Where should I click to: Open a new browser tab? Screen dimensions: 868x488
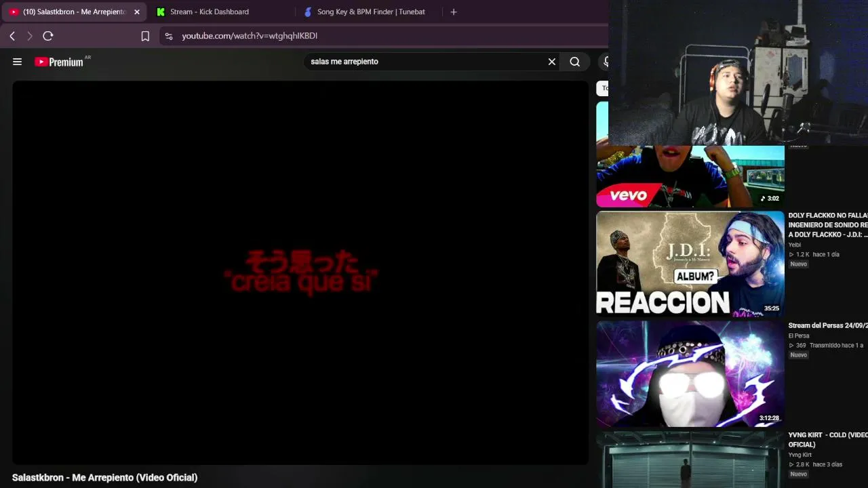[x=454, y=12]
